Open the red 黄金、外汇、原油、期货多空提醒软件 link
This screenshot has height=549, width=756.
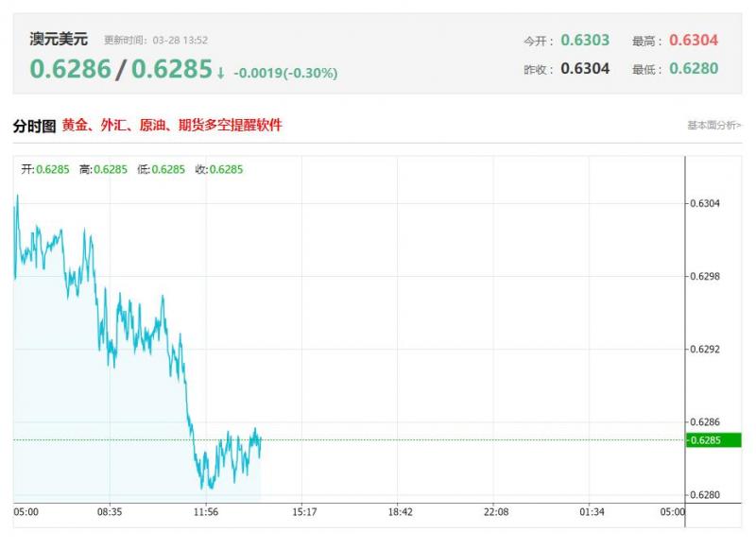172,126
